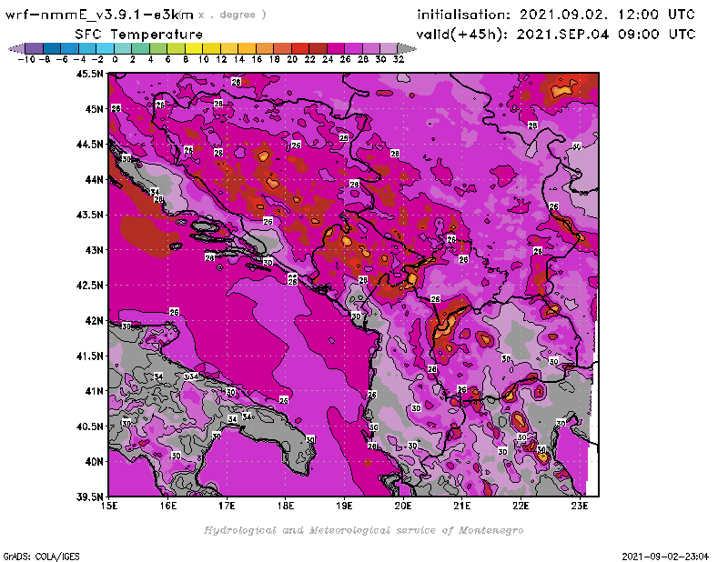Click the '23E' longitude label
728x562 pixels.
[580, 506]
